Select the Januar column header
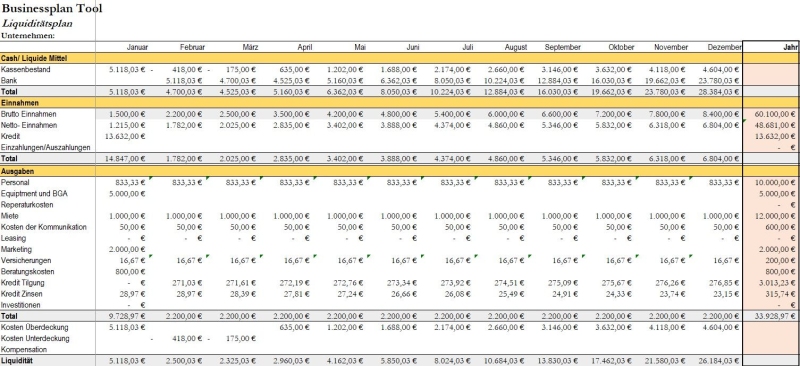The image size is (800, 366). point(137,47)
